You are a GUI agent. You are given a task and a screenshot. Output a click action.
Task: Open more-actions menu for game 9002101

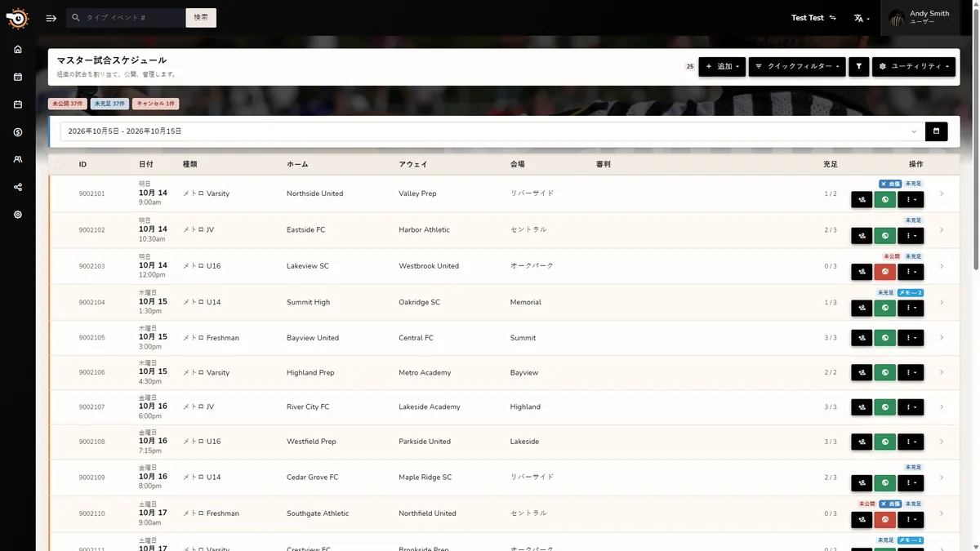(x=911, y=199)
